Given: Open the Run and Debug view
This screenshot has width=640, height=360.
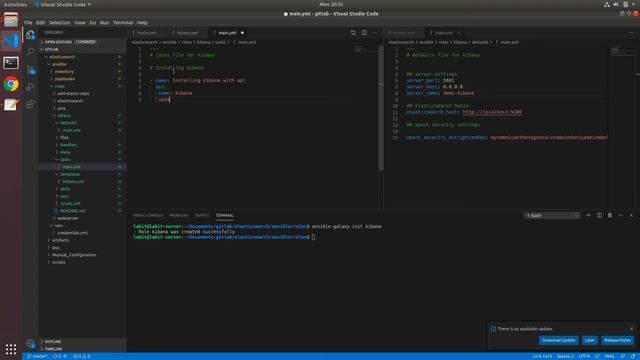Looking at the screenshot, I should click(31, 87).
